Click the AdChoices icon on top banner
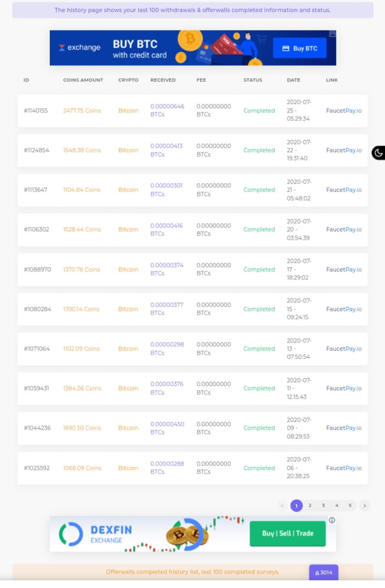The image size is (385, 588). click(333, 34)
